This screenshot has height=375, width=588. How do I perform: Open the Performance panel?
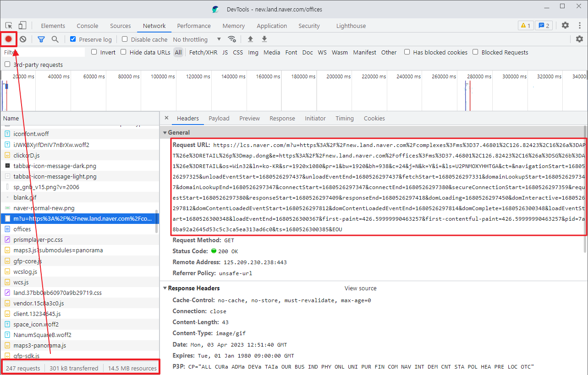(x=194, y=26)
